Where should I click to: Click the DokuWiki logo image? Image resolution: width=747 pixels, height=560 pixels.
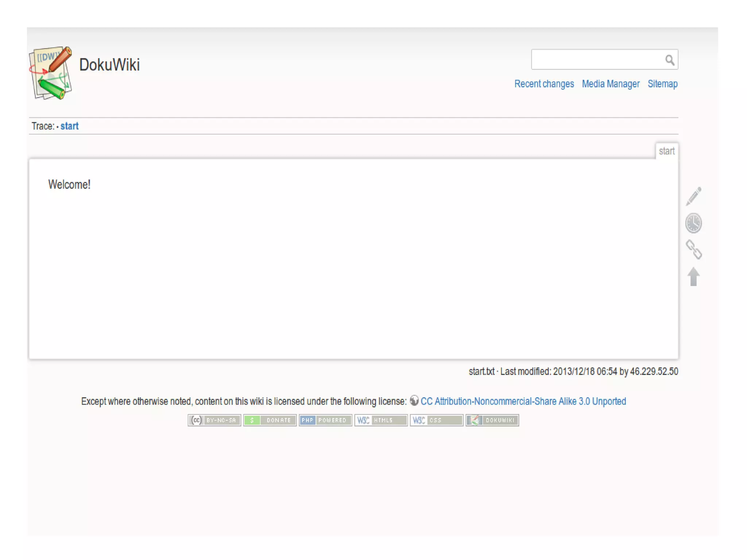(x=51, y=73)
